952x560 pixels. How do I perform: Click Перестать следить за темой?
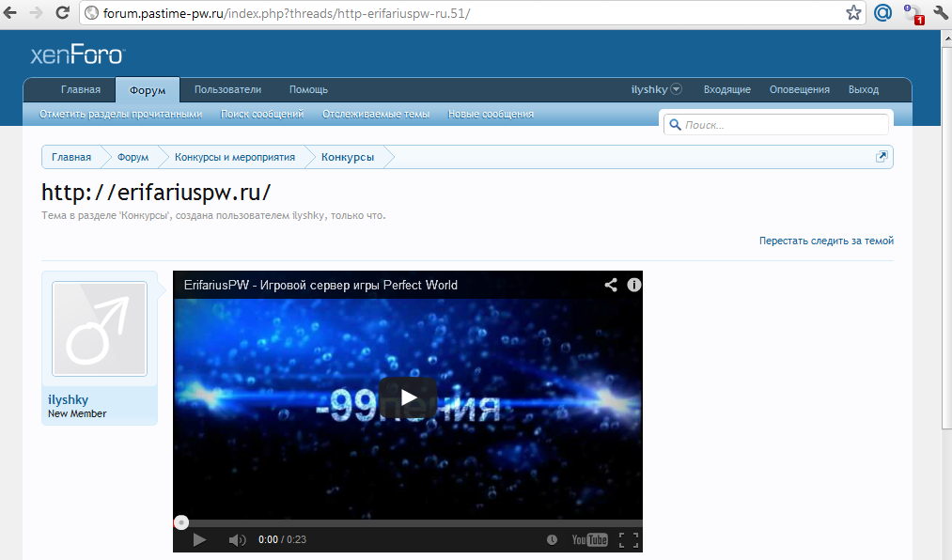[826, 241]
